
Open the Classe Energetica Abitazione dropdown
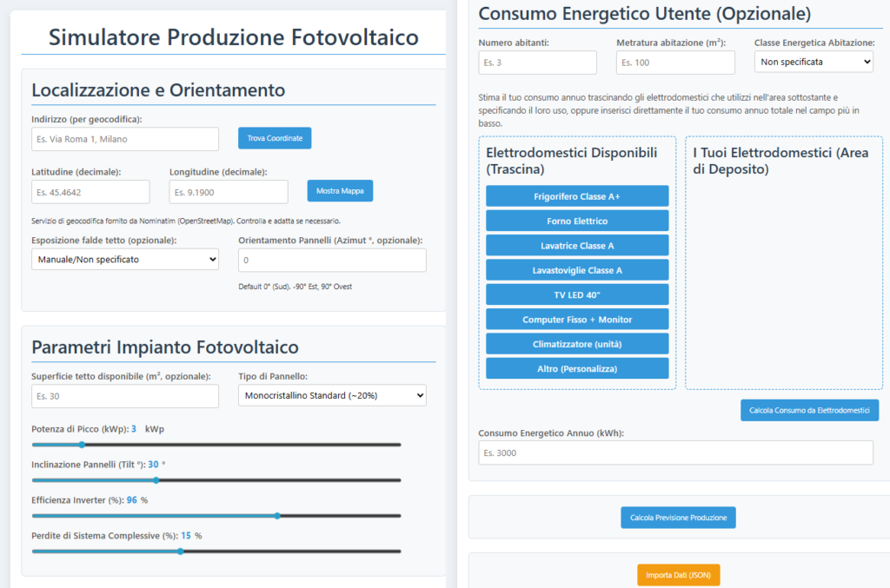(814, 62)
